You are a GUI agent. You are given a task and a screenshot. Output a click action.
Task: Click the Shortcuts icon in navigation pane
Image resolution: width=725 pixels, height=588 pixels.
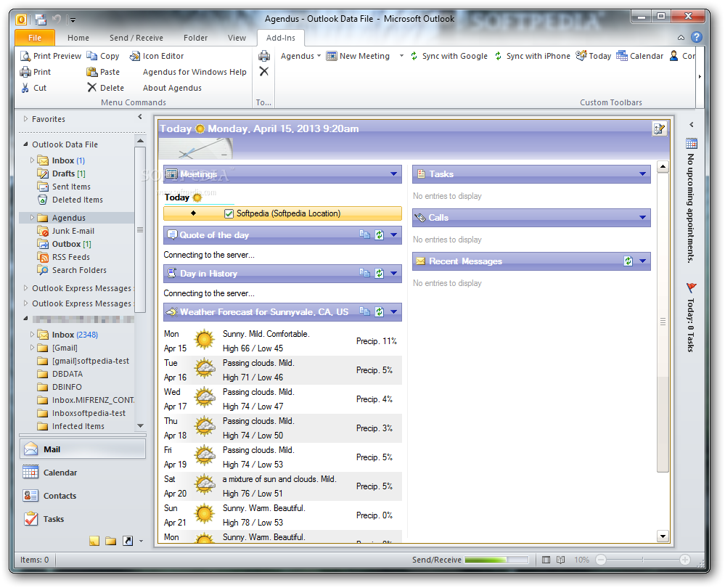pos(128,541)
